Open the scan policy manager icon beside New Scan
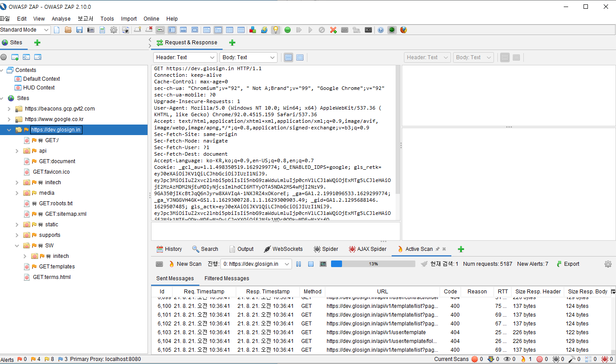This screenshot has height=364, width=616. (159, 264)
